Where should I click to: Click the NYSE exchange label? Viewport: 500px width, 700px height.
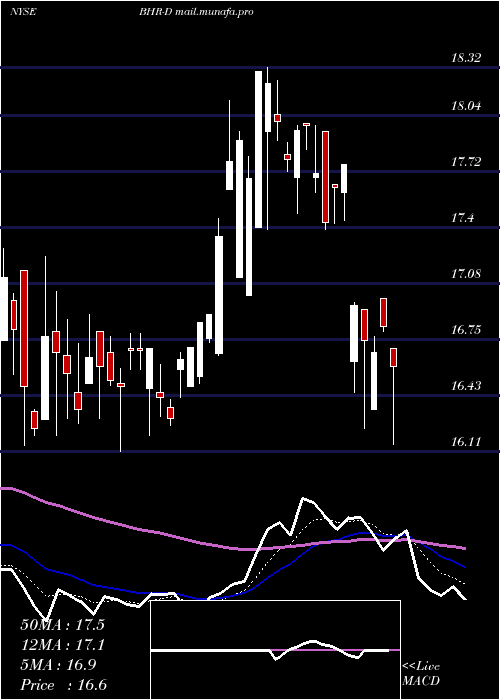(x=23, y=12)
